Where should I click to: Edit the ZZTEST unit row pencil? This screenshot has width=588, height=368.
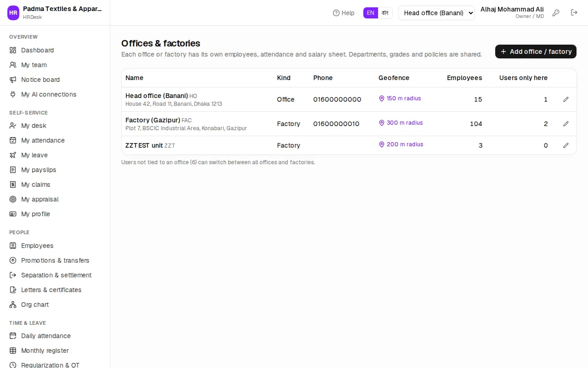566,145
